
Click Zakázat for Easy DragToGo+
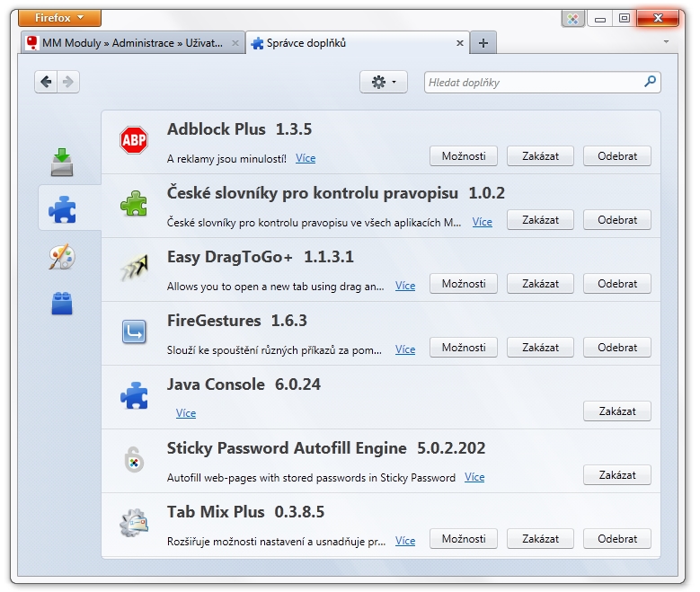[540, 284]
